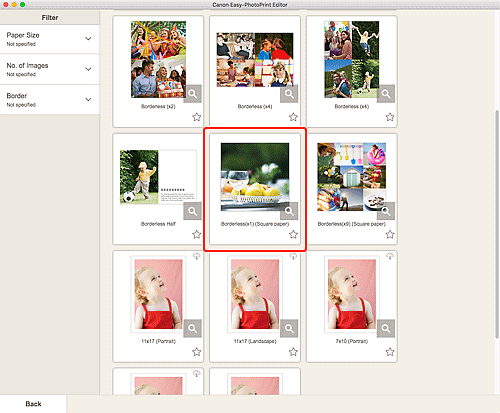The width and height of the screenshot is (500, 413).
Task: Open magnifier preview on portrait garden Borderless (x4)
Action: pos(386,94)
